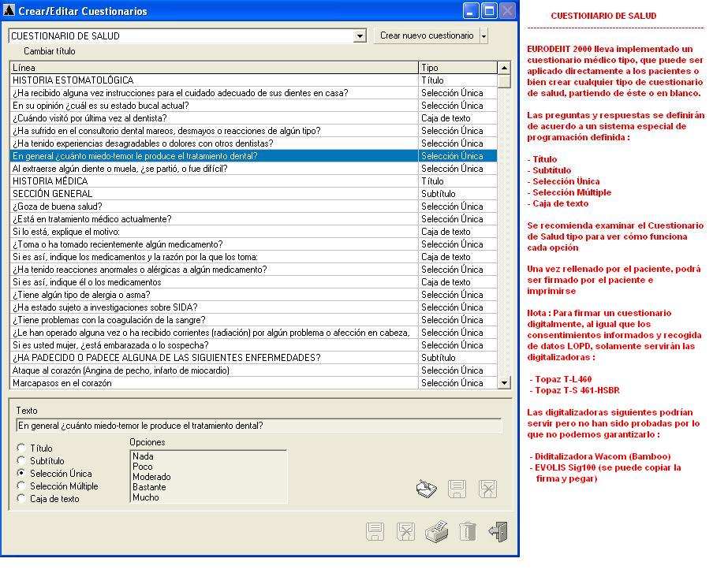This screenshot has width=713, height=588.
Task: Select row about reacciones anormales o alérgicas
Action: coord(253,270)
